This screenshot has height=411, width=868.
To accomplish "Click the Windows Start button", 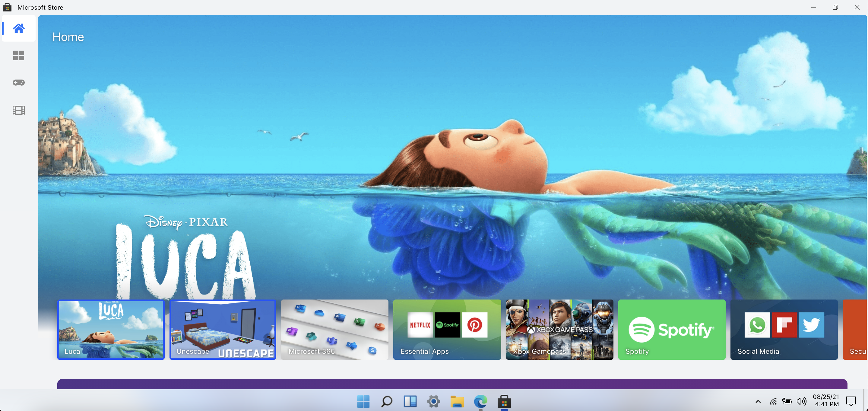I will (363, 401).
